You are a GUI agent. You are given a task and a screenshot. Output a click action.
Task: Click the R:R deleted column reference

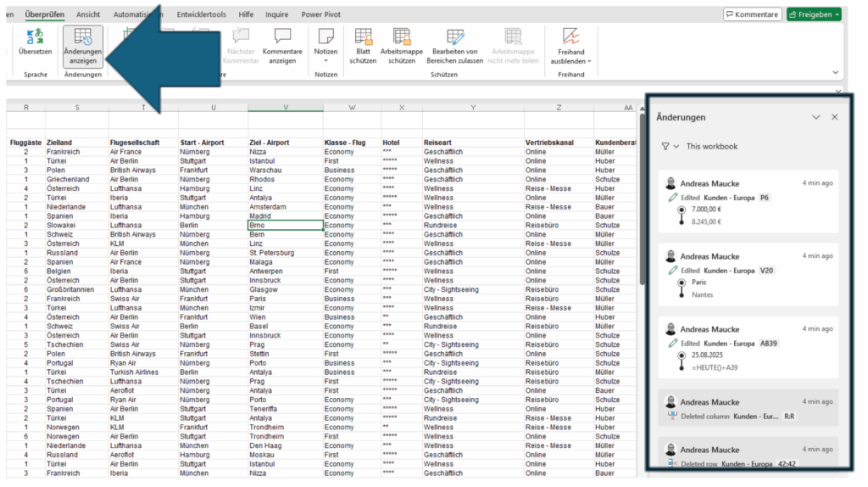tap(789, 416)
